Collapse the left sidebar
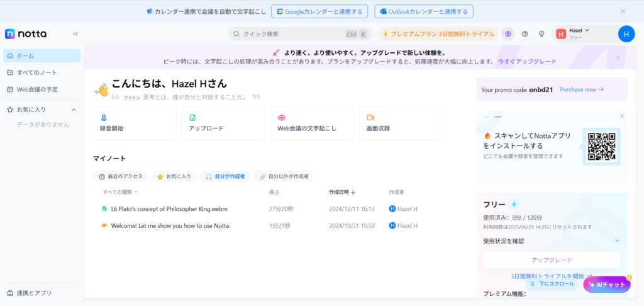The width and height of the screenshot is (644, 306). pos(75,34)
